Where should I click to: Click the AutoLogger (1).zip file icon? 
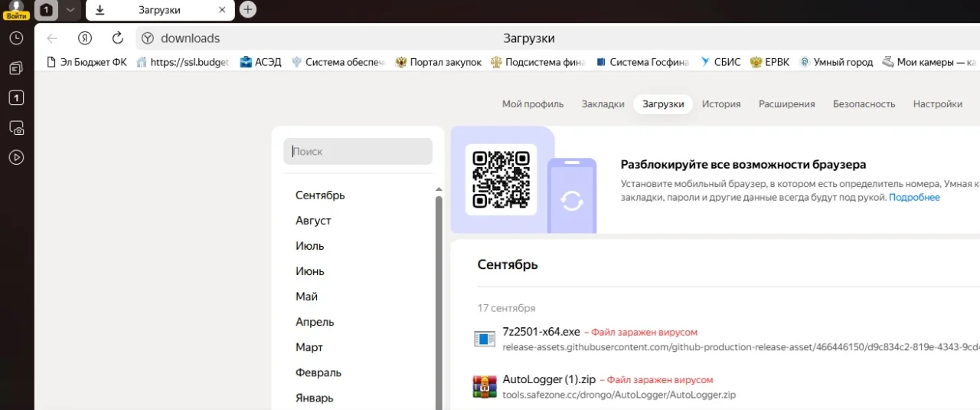[485, 387]
